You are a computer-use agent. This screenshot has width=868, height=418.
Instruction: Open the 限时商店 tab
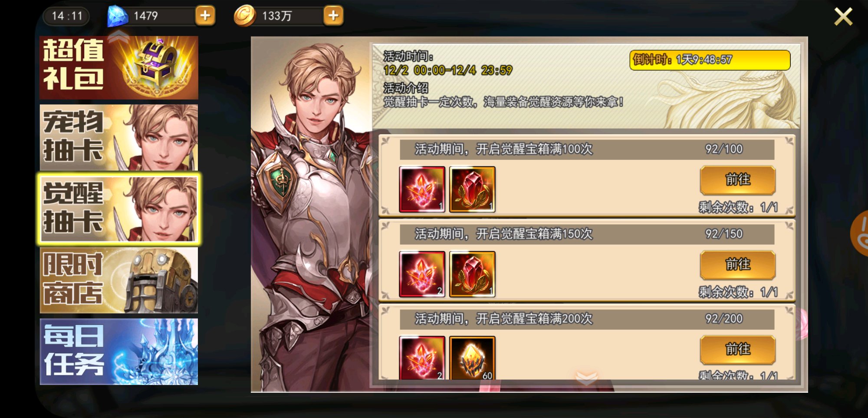119,280
